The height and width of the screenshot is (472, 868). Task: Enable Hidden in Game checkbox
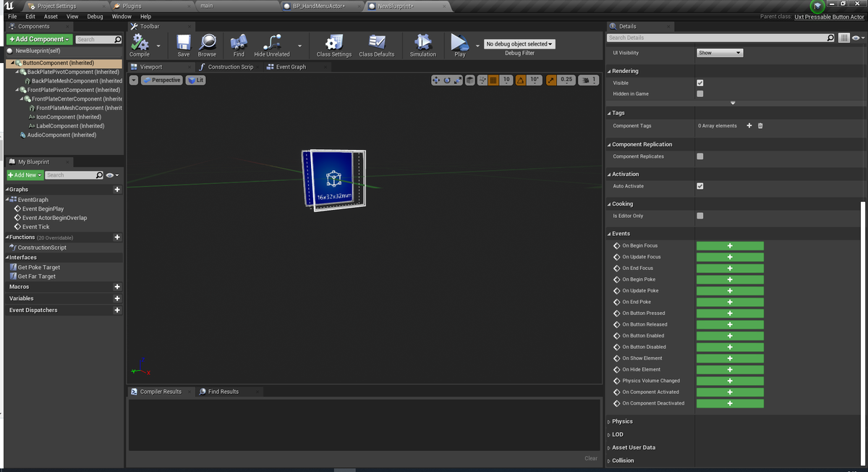pos(699,93)
